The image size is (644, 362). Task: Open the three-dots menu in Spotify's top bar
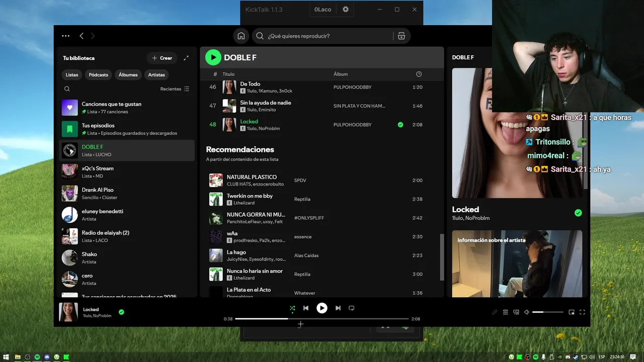tap(66, 36)
